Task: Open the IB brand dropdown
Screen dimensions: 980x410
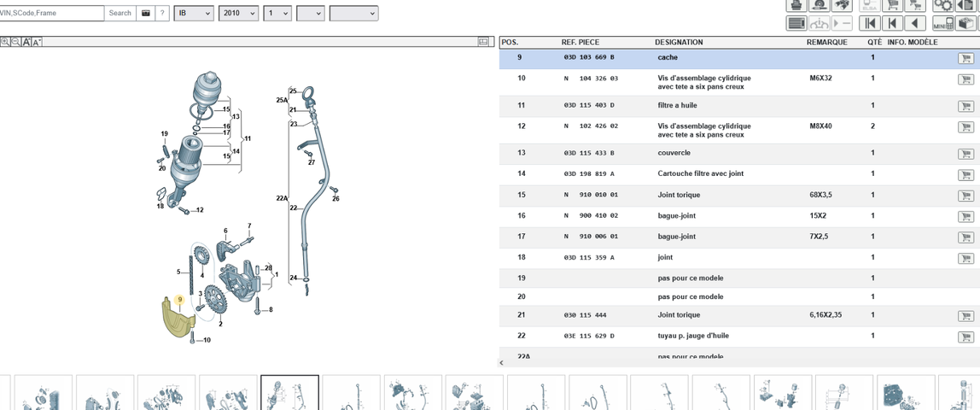Action: pos(194,13)
